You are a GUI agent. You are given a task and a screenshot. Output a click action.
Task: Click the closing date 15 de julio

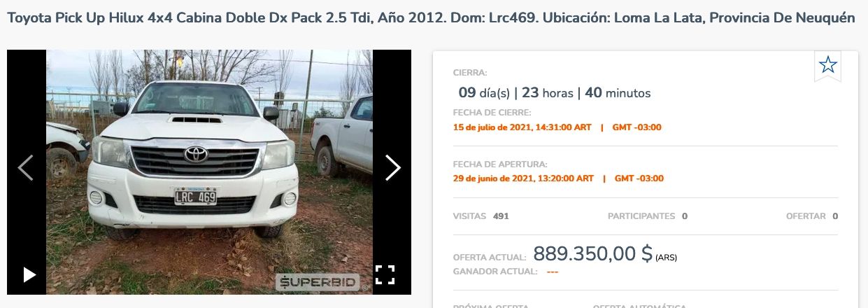pyautogui.click(x=522, y=127)
